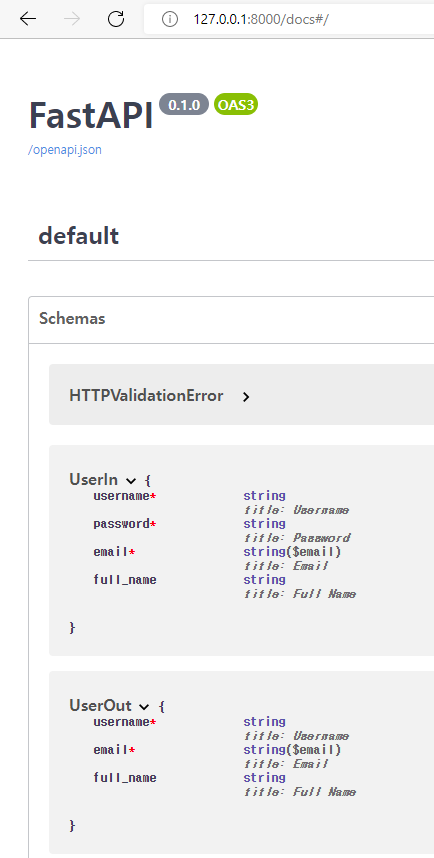434x858 pixels.
Task: Focus the address bar showing 127.0.0.1:8000/docs#/
Action: tap(289, 19)
